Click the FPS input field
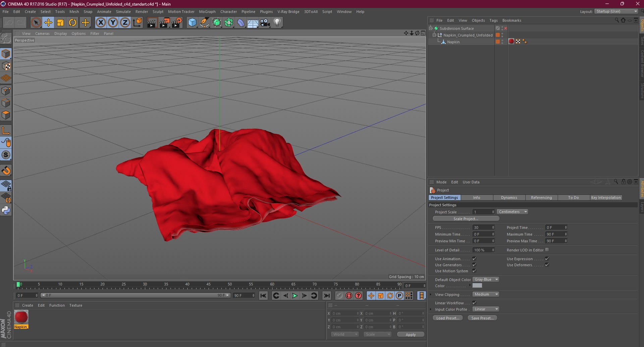The image size is (644, 347). [483, 228]
